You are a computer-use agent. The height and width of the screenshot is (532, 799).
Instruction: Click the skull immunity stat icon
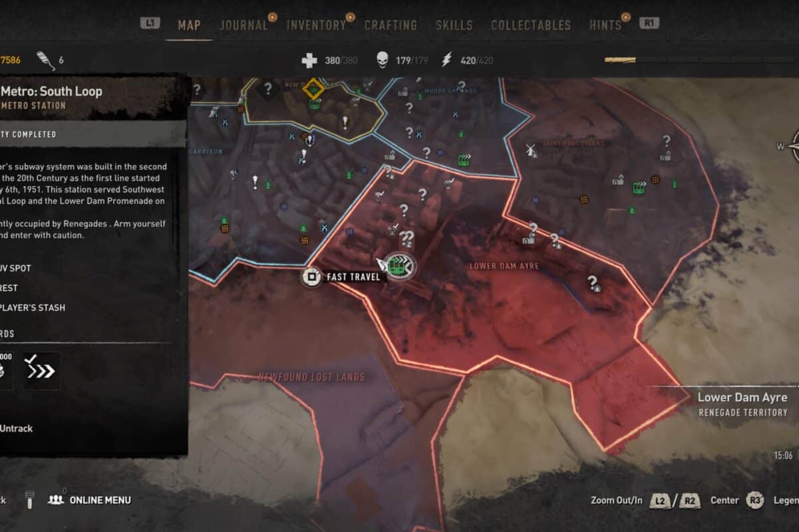(382, 61)
